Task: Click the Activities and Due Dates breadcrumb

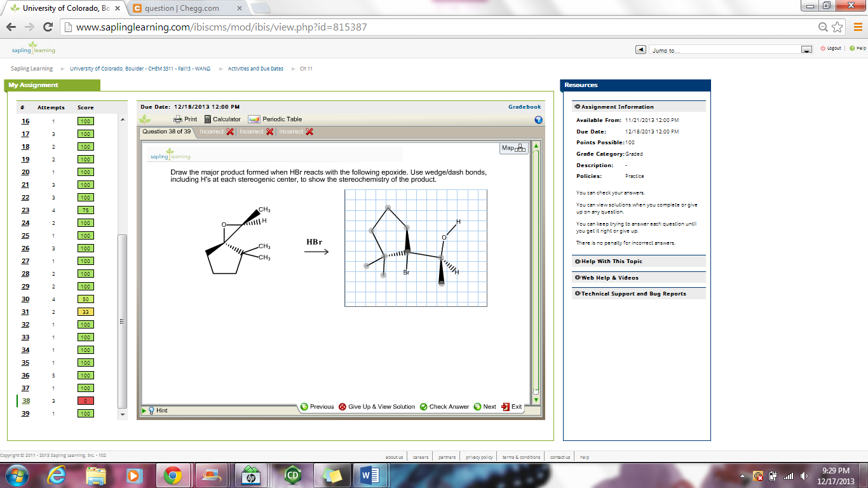Action: (x=255, y=69)
